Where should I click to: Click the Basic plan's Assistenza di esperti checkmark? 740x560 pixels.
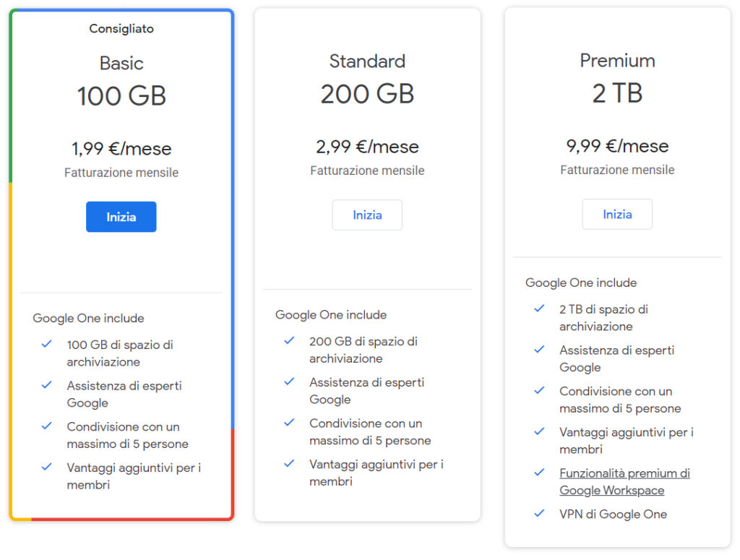47,386
